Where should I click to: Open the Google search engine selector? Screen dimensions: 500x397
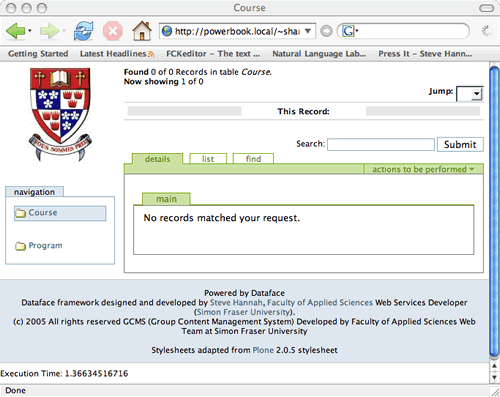(350, 31)
